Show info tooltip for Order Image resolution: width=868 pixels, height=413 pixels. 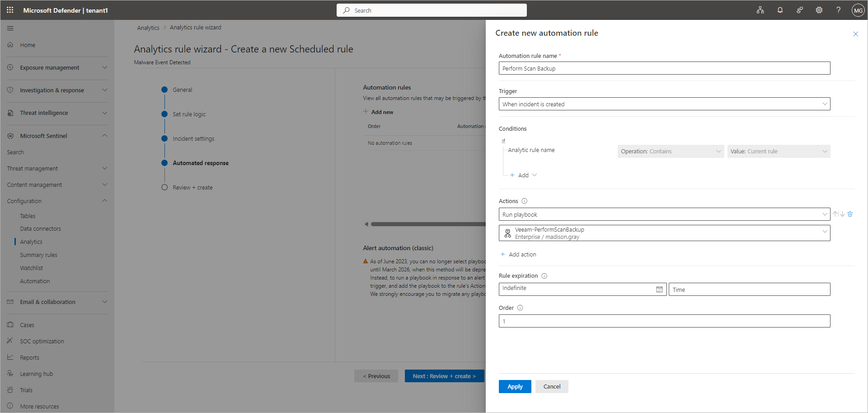(520, 308)
